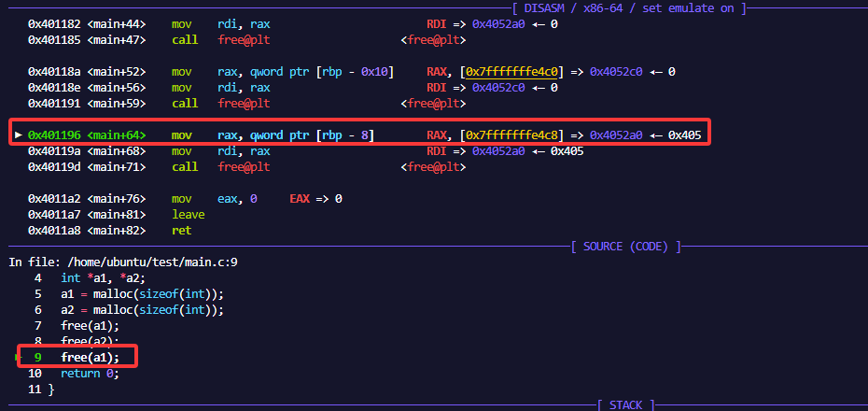868x411 pixels.
Task: Click the current-instruction arrow beside 0x401196
Action: pos(19,135)
